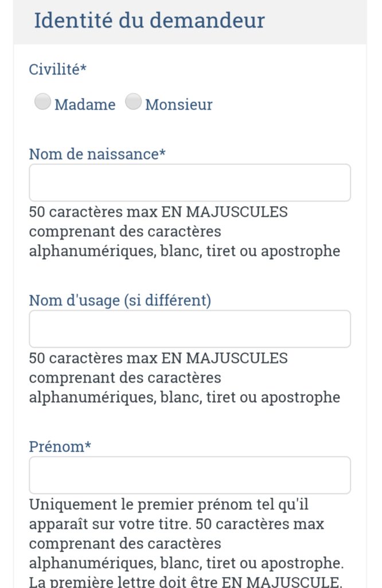The height and width of the screenshot is (588, 382).
Task: Focus the Prénom input field
Action: click(190, 475)
